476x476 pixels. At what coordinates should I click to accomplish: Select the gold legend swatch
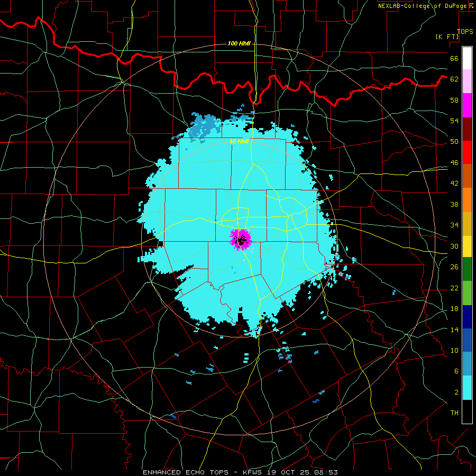coord(467,224)
